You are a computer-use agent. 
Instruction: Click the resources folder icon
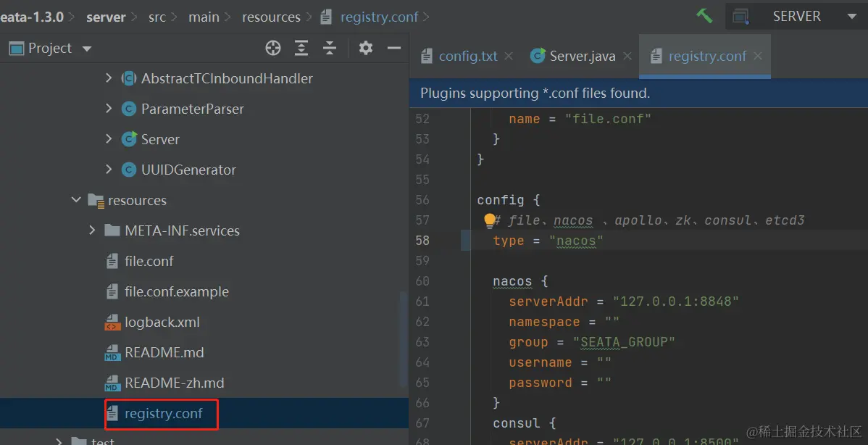tap(96, 200)
